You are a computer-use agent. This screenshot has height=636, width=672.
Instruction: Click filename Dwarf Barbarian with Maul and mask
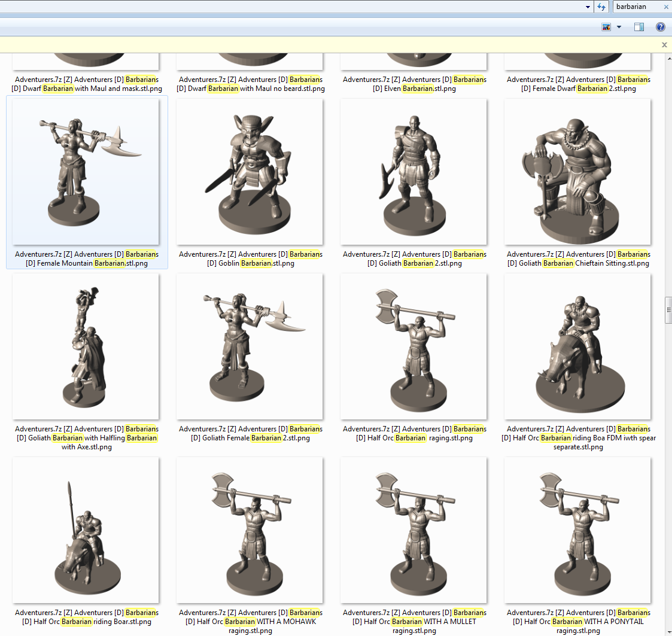point(87,84)
